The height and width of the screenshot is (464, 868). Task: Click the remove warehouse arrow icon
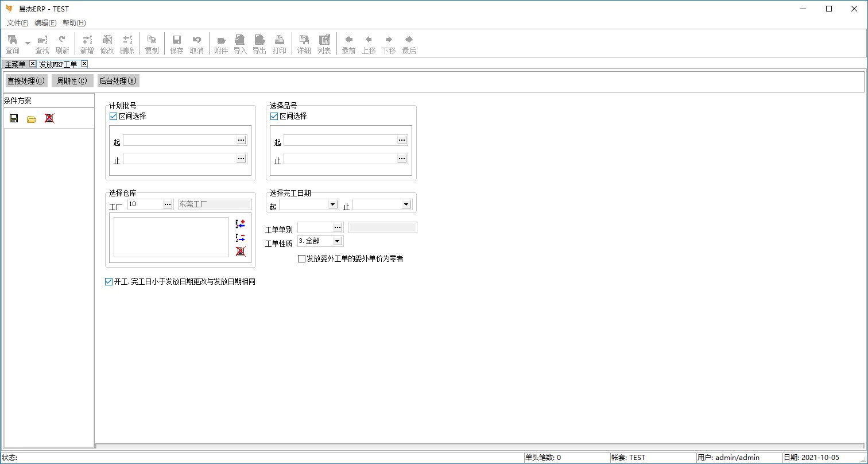tap(241, 238)
